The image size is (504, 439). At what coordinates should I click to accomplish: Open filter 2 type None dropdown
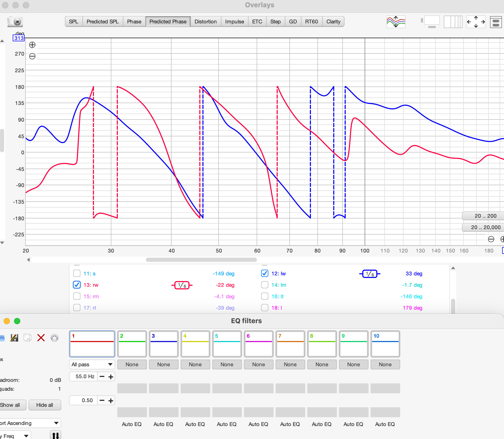[132, 364]
